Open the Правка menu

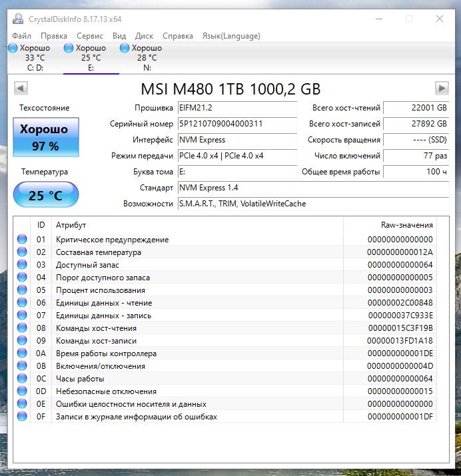54,36
